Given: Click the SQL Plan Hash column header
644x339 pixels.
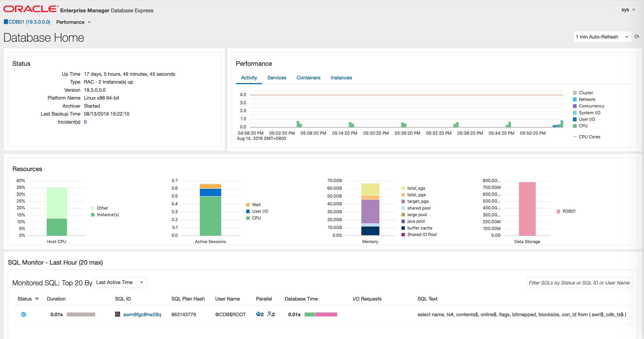Looking at the screenshot, I should pyautogui.click(x=188, y=299).
